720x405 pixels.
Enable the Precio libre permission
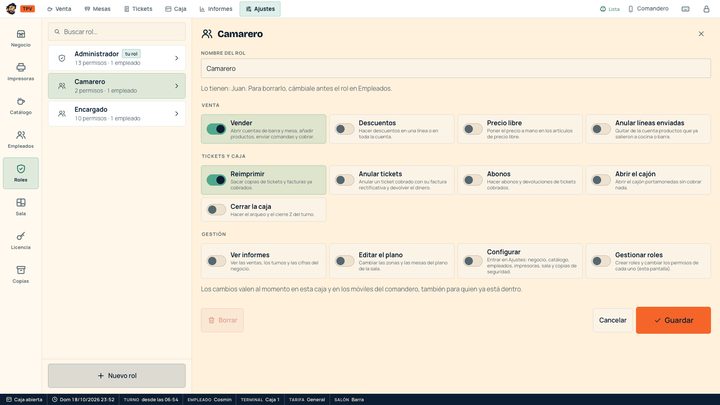point(472,129)
